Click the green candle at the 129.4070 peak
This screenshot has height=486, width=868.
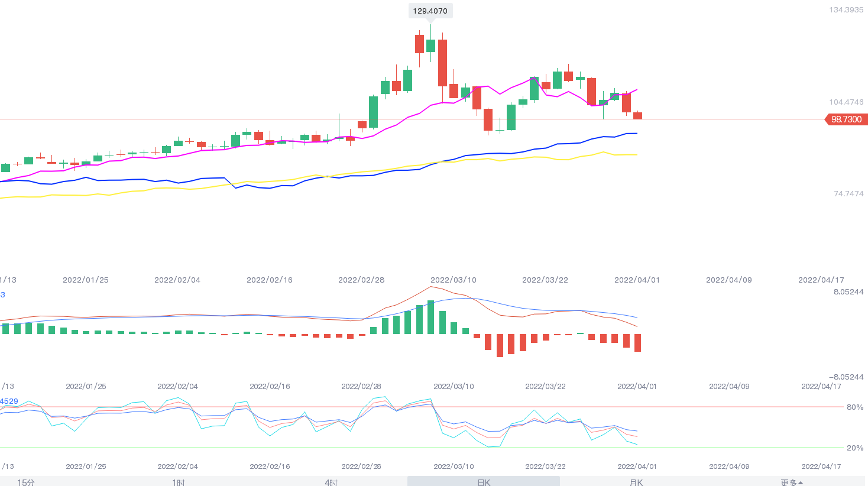430,46
